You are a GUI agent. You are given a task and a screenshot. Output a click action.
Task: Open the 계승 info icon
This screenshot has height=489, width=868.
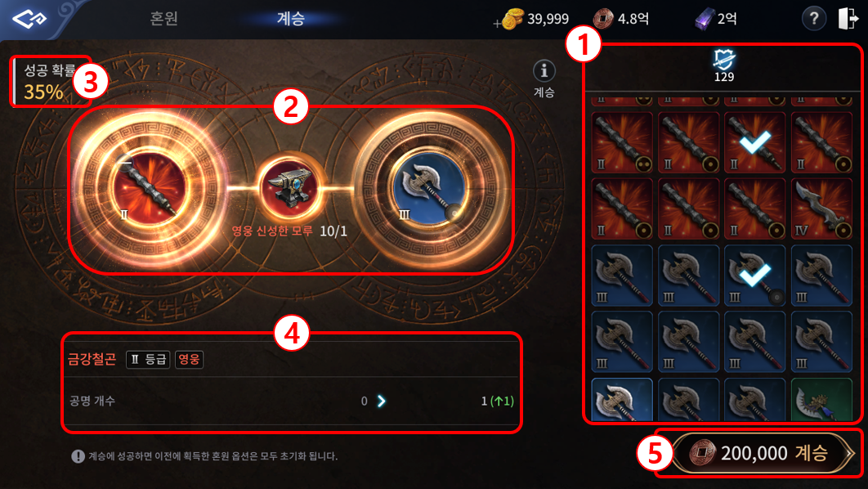point(544,71)
